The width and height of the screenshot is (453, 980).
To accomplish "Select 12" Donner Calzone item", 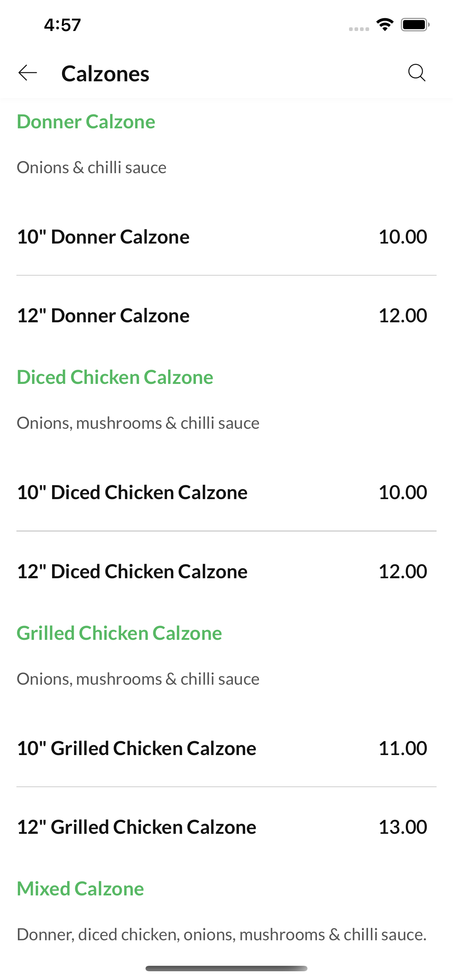I will pos(226,315).
